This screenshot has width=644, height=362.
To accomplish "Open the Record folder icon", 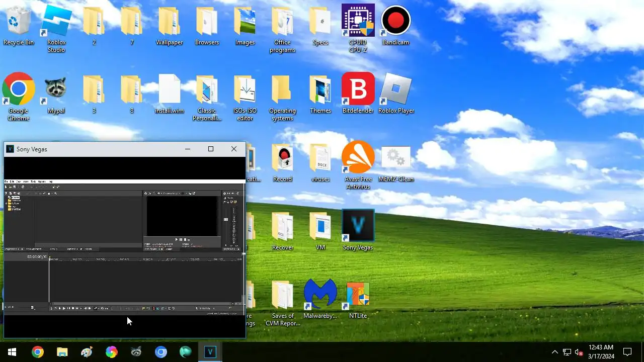I will pyautogui.click(x=283, y=162).
